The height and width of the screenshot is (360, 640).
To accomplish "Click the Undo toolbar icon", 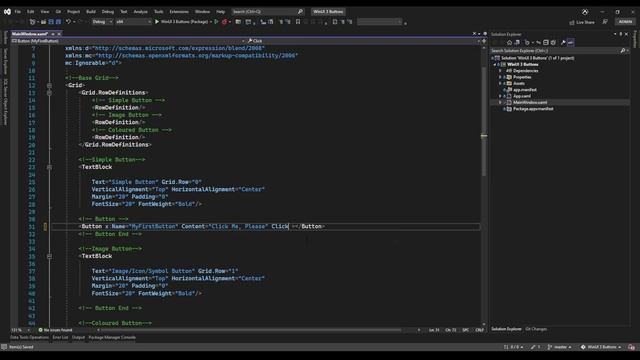I will click(x=68, y=22).
